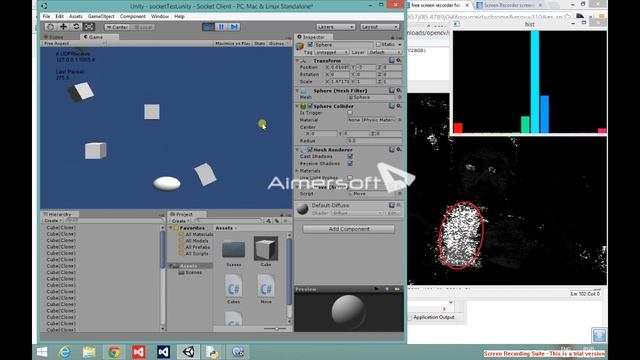640x360 pixels.
Task: Open the Window menu
Action: coord(160,16)
